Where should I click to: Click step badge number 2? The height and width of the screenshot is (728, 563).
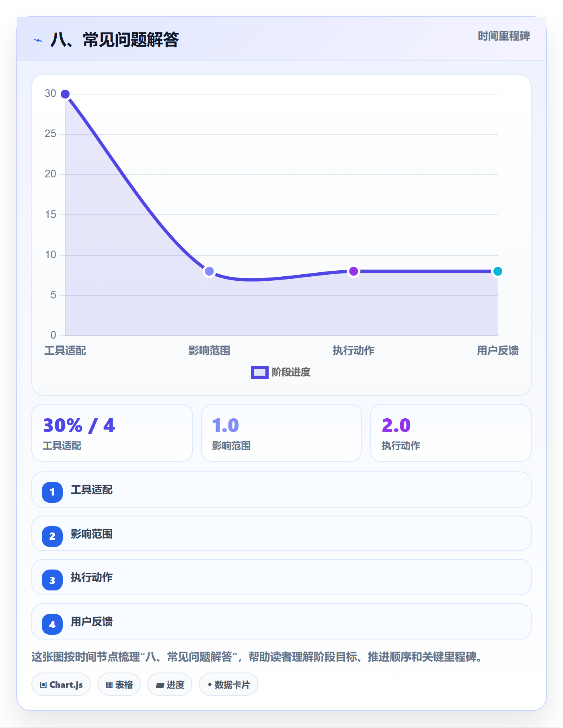click(x=52, y=537)
